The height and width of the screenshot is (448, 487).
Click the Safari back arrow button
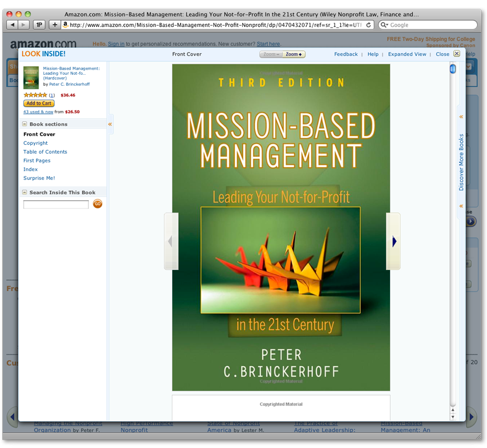click(x=12, y=25)
